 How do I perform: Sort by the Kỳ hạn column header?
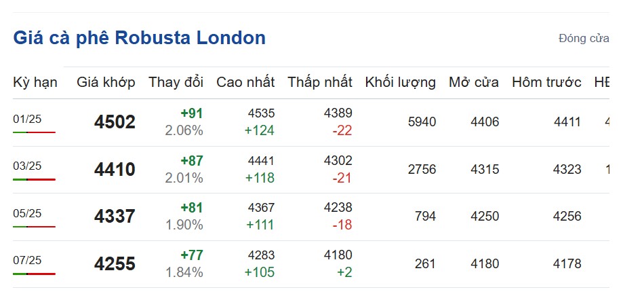tap(35, 82)
